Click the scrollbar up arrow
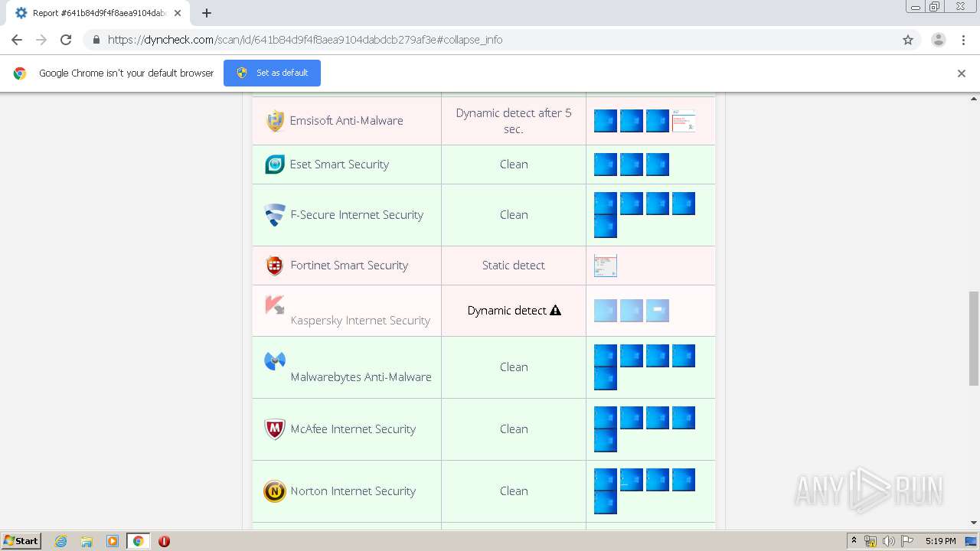The width and height of the screenshot is (980, 551). point(974,99)
